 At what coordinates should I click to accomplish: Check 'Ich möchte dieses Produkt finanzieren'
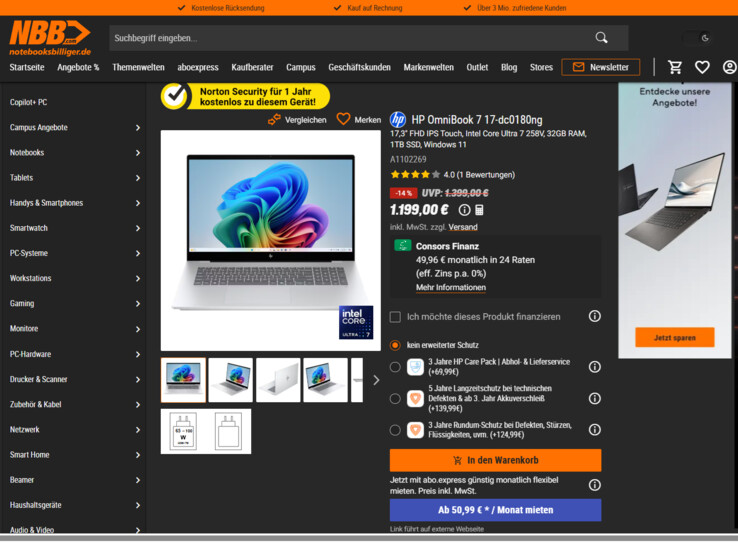point(395,317)
